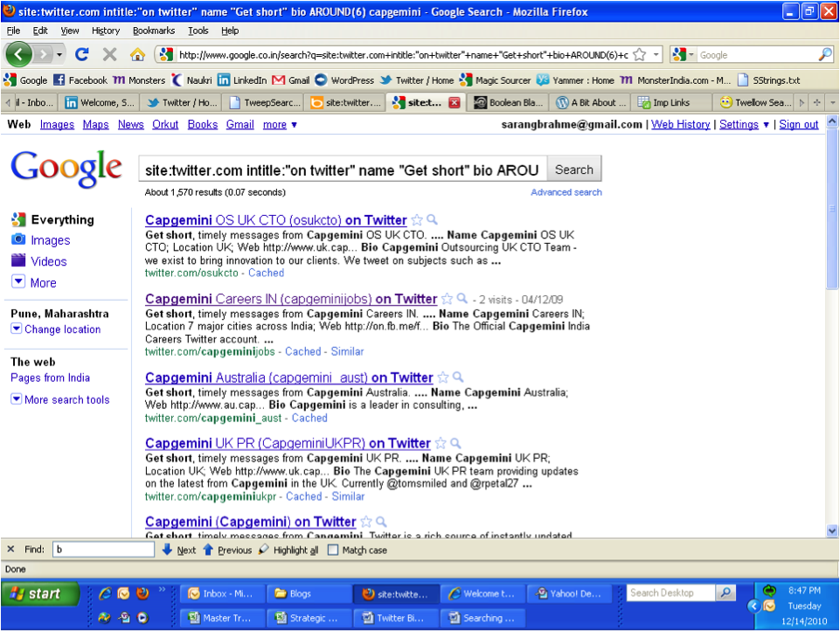The image size is (840, 631).
Task: Open the search engine selector dropdown
Action: pos(683,55)
